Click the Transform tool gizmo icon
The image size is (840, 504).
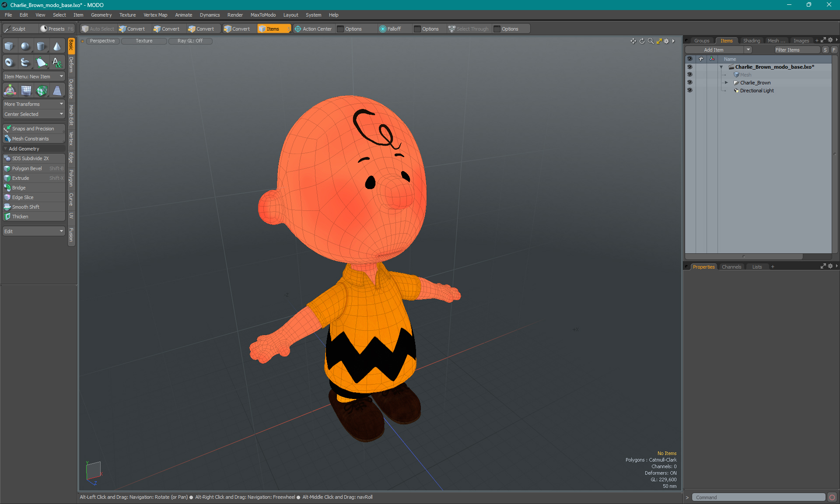pos(10,91)
